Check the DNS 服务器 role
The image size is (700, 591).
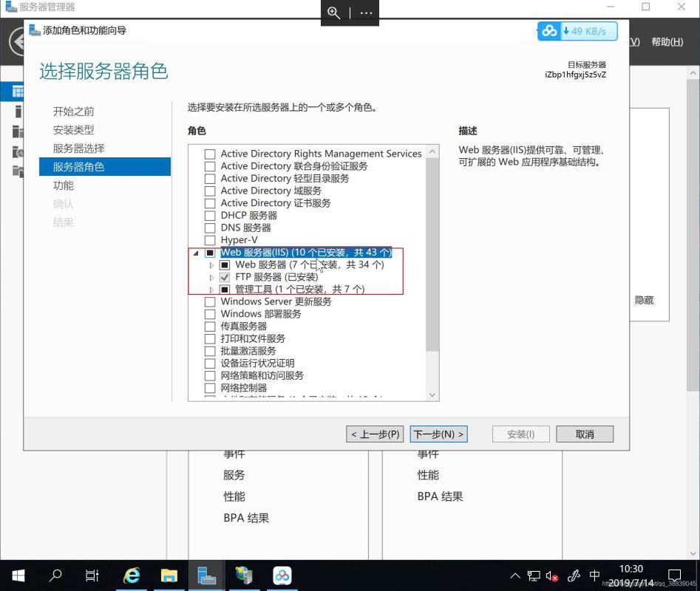(210, 228)
